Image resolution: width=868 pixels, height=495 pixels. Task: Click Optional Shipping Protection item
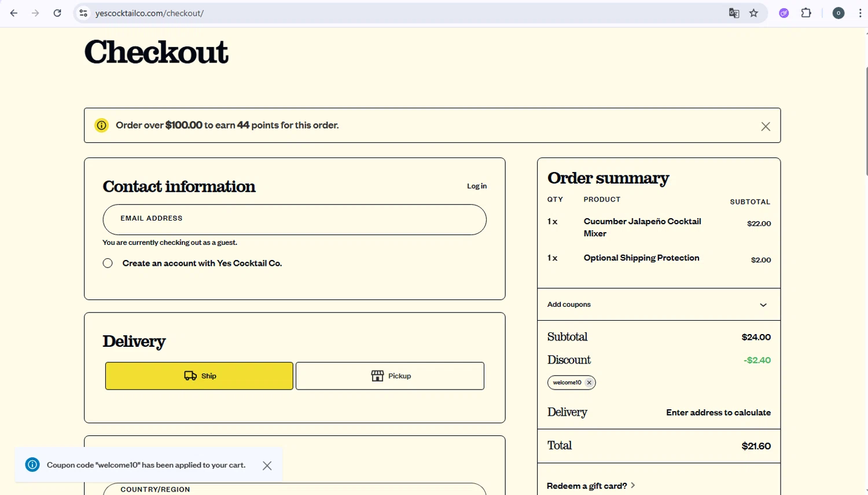click(641, 258)
